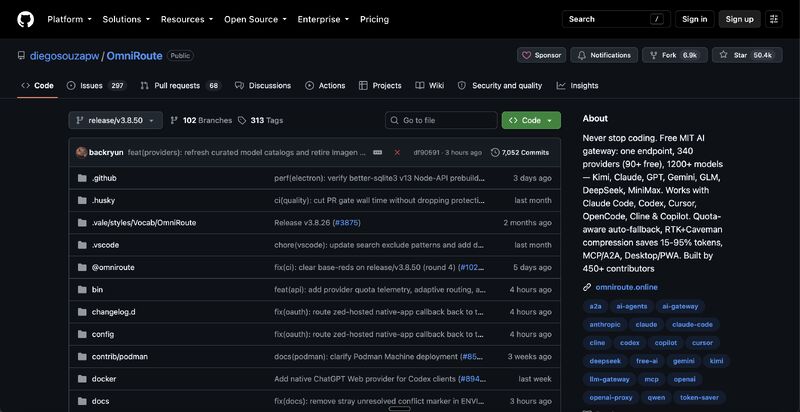This screenshot has width=800, height=412.
Task: Click the Sign in button
Action: pyautogui.click(x=694, y=19)
